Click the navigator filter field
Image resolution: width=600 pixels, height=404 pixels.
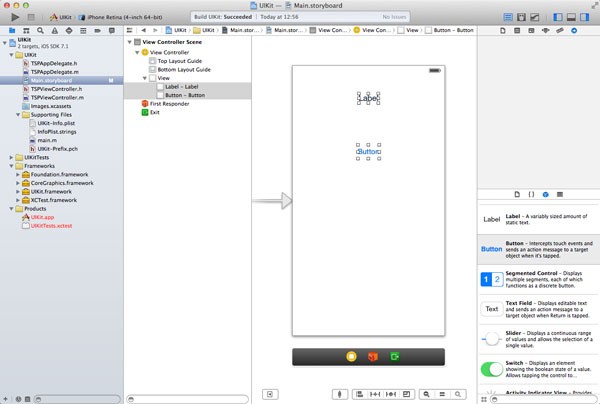coord(78,399)
